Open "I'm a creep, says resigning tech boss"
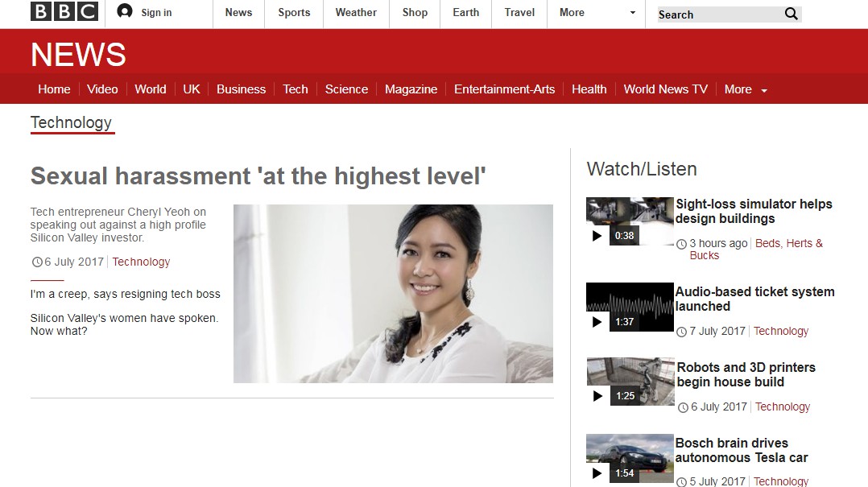The image size is (868, 487). click(x=125, y=294)
